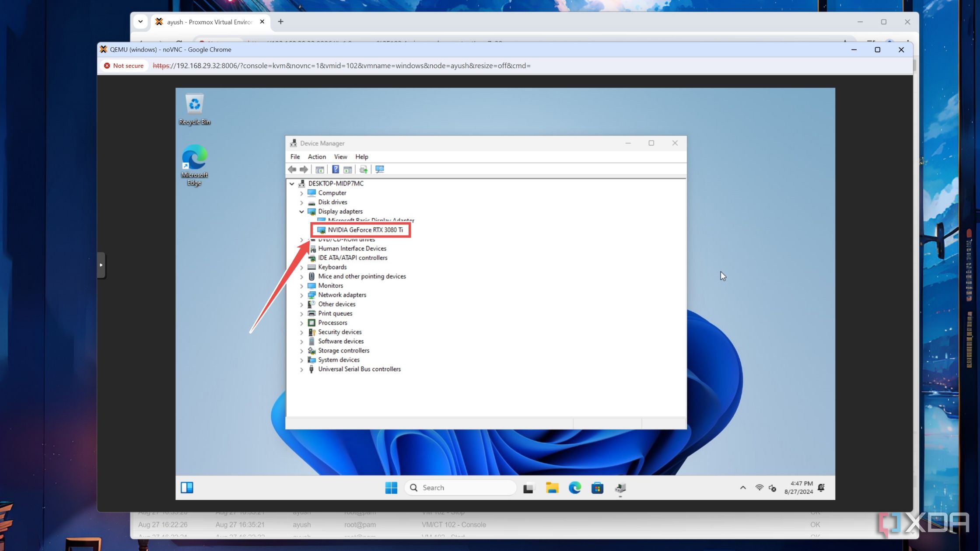Screen dimensions: 980x551
Task: Click the Update device driver toolbar icon
Action: coord(363,170)
